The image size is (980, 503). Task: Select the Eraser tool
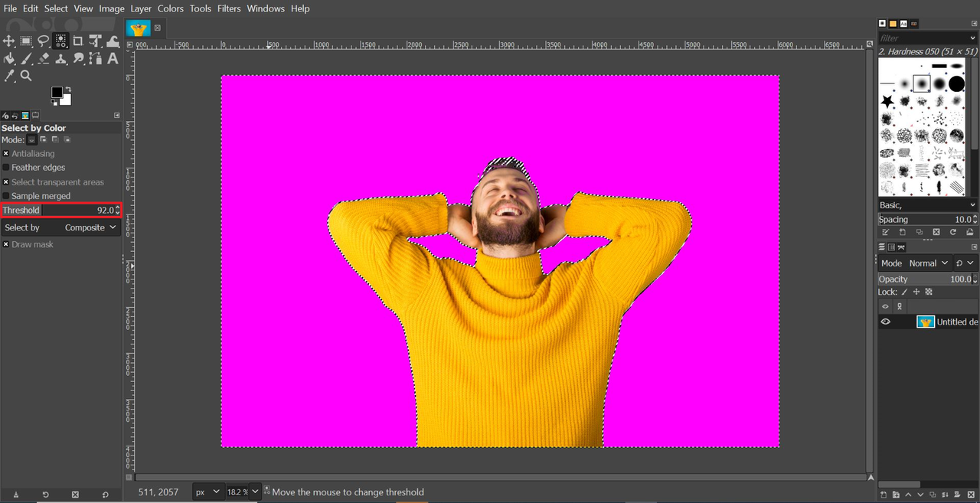44,58
